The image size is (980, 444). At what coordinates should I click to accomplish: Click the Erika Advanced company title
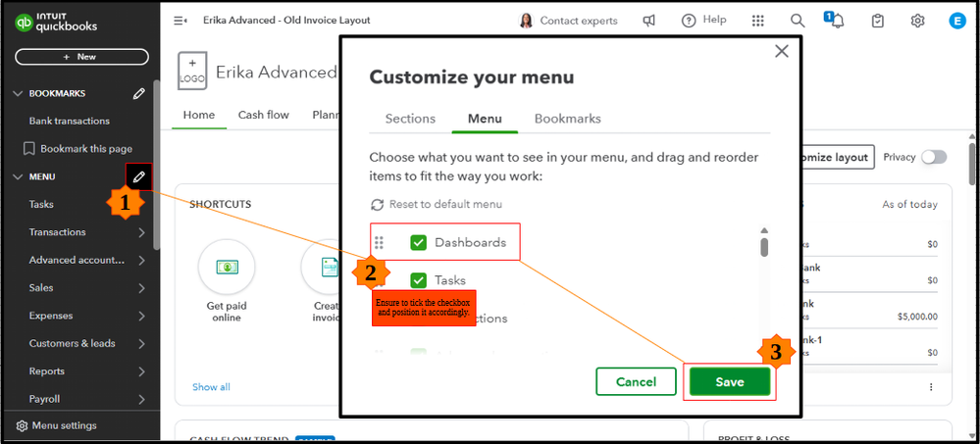click(277, 72)
